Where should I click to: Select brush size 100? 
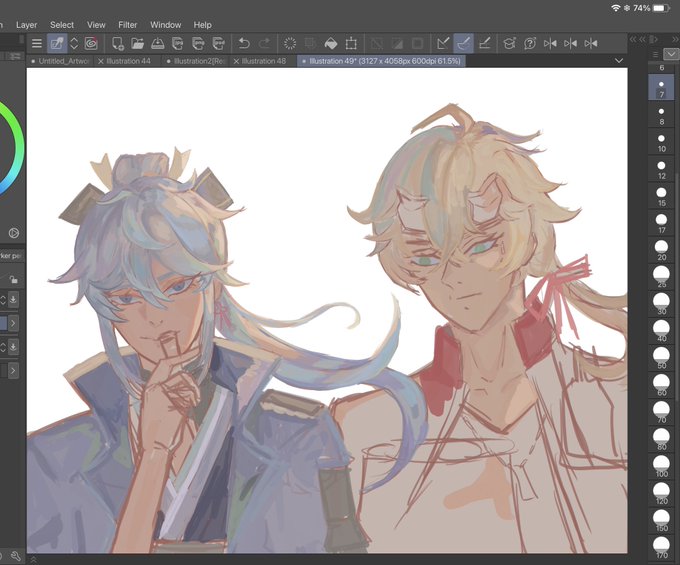(x=661, y=467)
